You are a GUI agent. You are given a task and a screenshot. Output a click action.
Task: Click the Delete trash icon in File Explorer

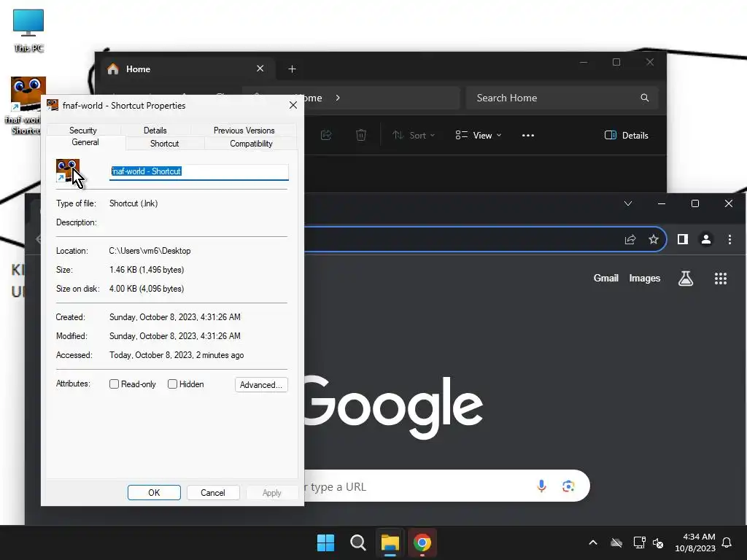(x=361, y=135)
